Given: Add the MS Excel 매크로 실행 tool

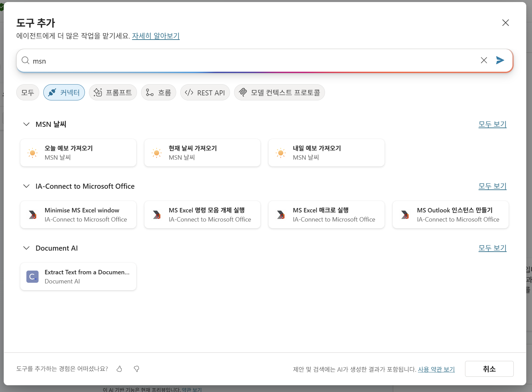Looking at the screenshot, I should [326, 215].
